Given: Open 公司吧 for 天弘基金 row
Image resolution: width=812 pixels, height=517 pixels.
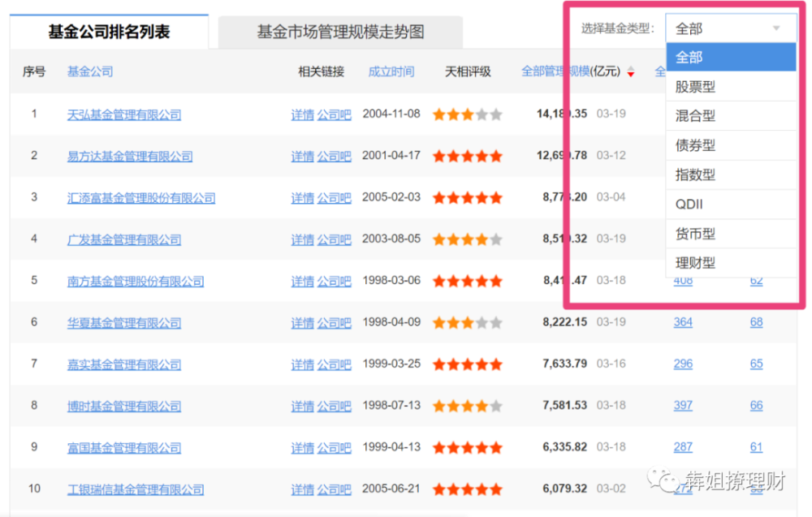Looking at the screenshot, I should (334, 114).
